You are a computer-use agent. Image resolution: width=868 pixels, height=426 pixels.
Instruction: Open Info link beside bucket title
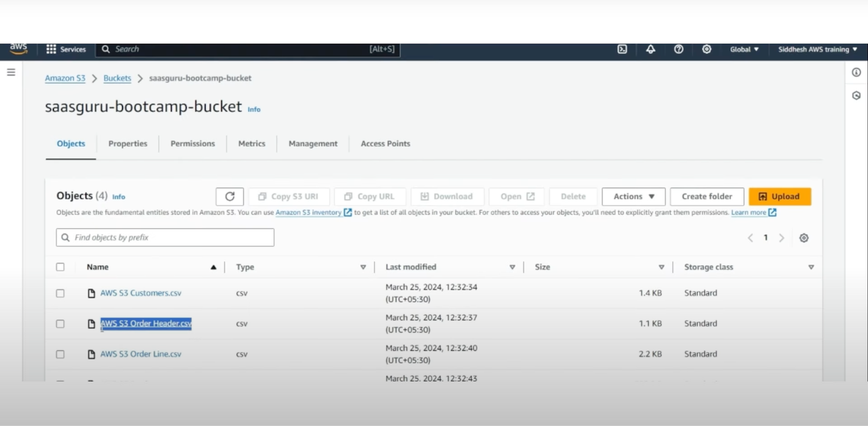[254, 109]
